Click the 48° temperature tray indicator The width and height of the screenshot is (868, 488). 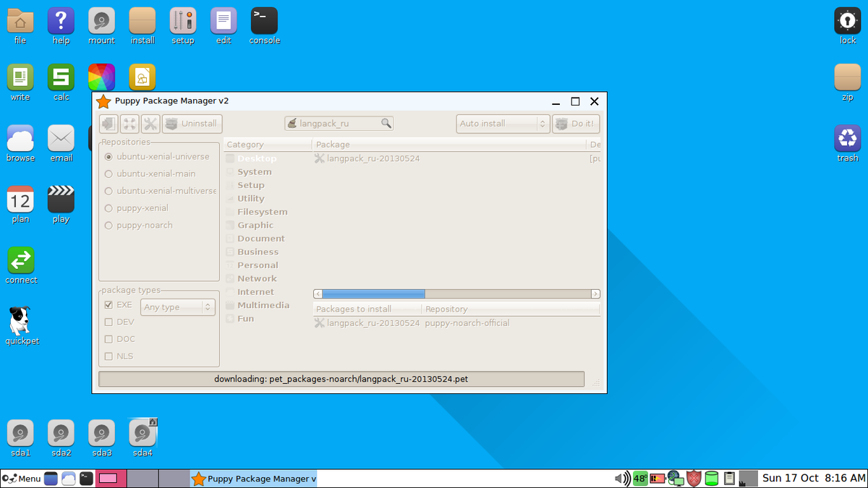[640, 479]
